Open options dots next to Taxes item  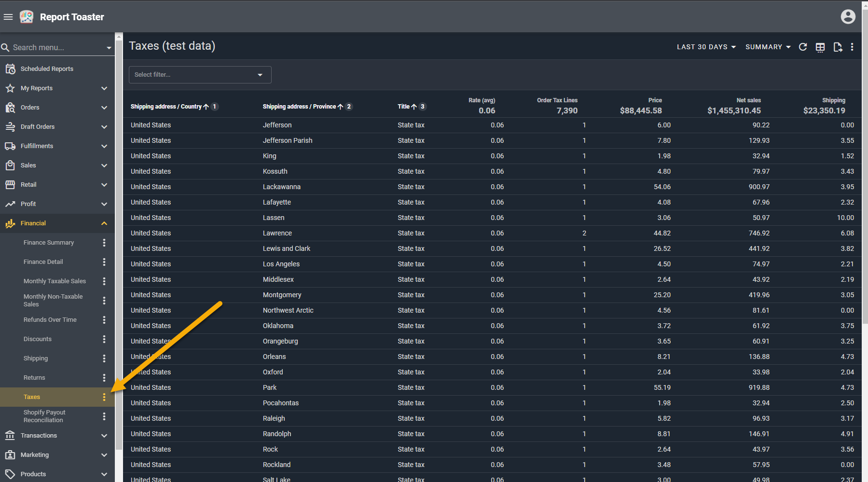pyautogui.click(x=104, y=397)
